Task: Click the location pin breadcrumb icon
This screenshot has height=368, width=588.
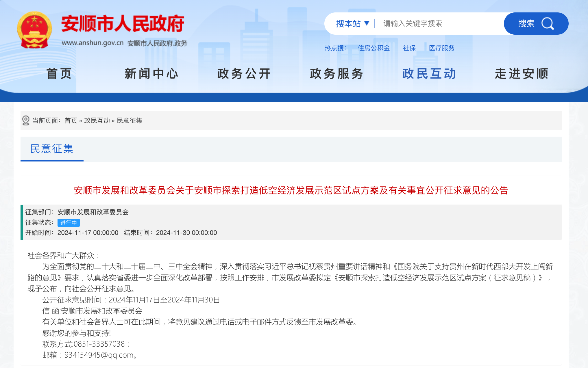Action: point(26,120)
